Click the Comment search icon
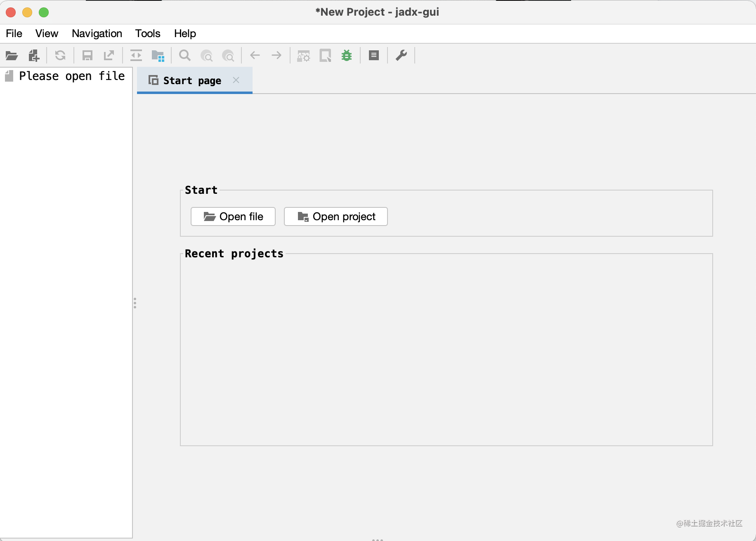Image resolution: width=756 pixels, height=541 pixels. pos(228,56)
